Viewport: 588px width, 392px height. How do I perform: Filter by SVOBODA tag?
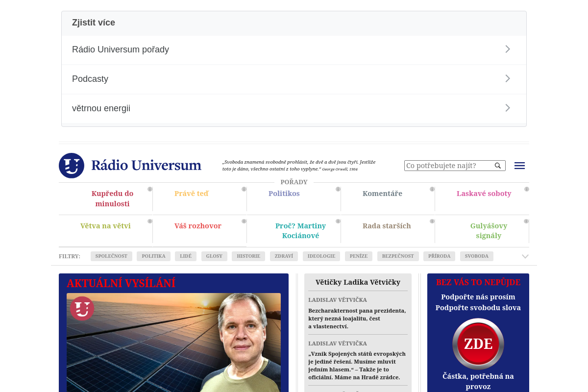(477, 256)
